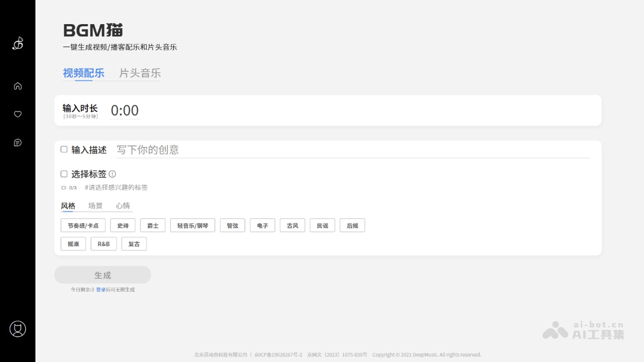Open the message feedback icon in sidebar

(18, 143)
